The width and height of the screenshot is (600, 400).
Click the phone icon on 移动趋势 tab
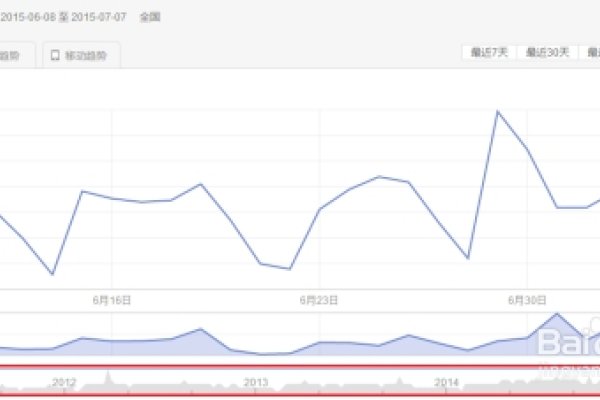pyautogui.click(x=55, y=57)
